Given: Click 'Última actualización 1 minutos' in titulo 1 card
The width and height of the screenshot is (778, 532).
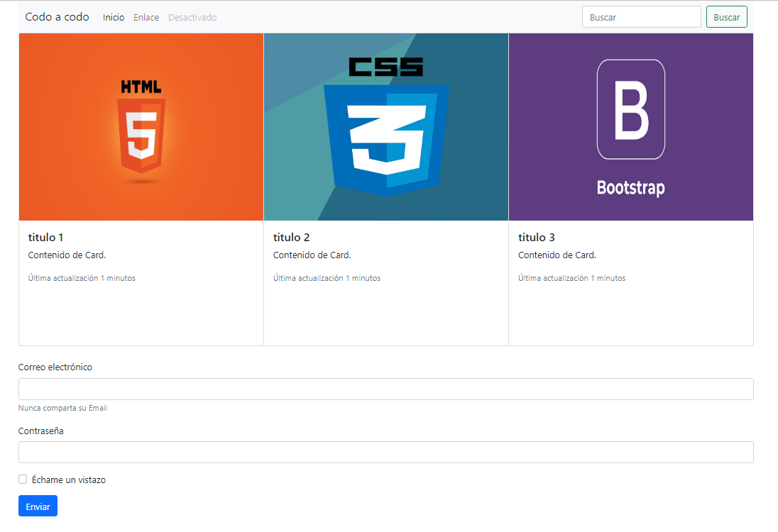Looking at the screenshot, I should click(82, 278).
